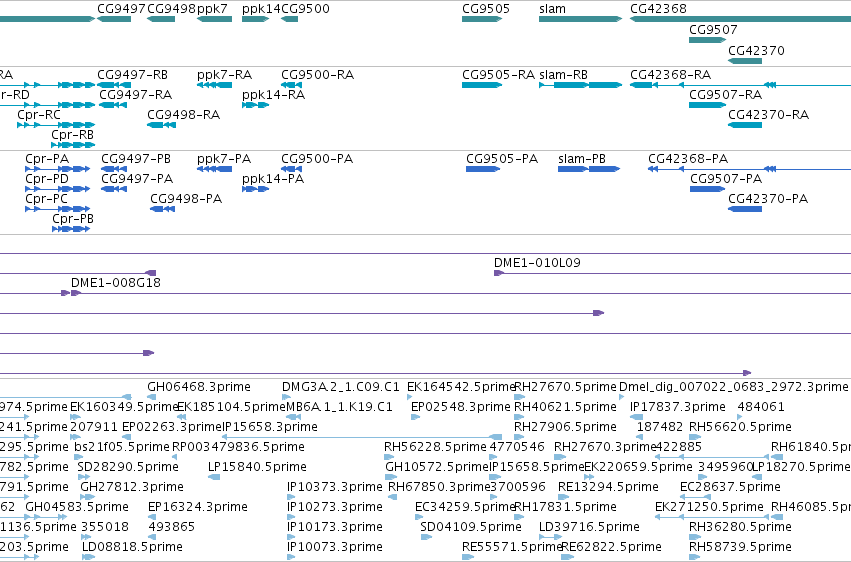Image resolution: width=851 pixels, height=562 pixels.
Task: Click EST SD04109.5prime
Action: point(471,527)
